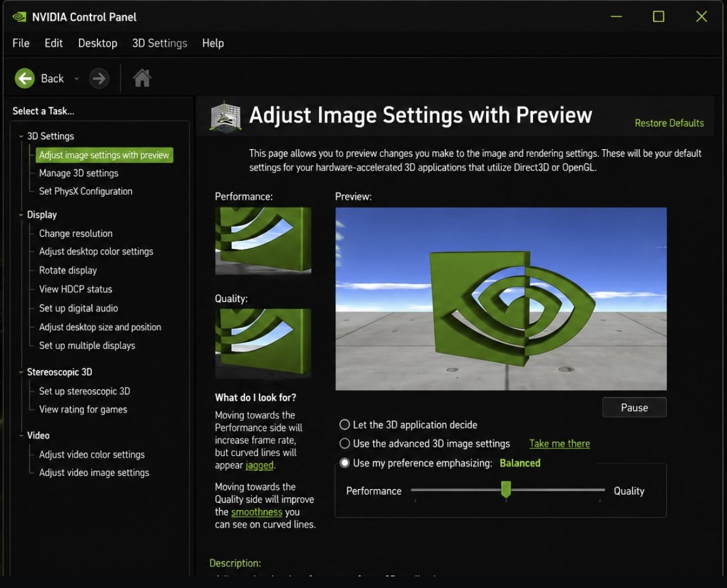Open Adjust video image settings
Image resolution: width=727 pixels, height=588 pixels.
94,473
